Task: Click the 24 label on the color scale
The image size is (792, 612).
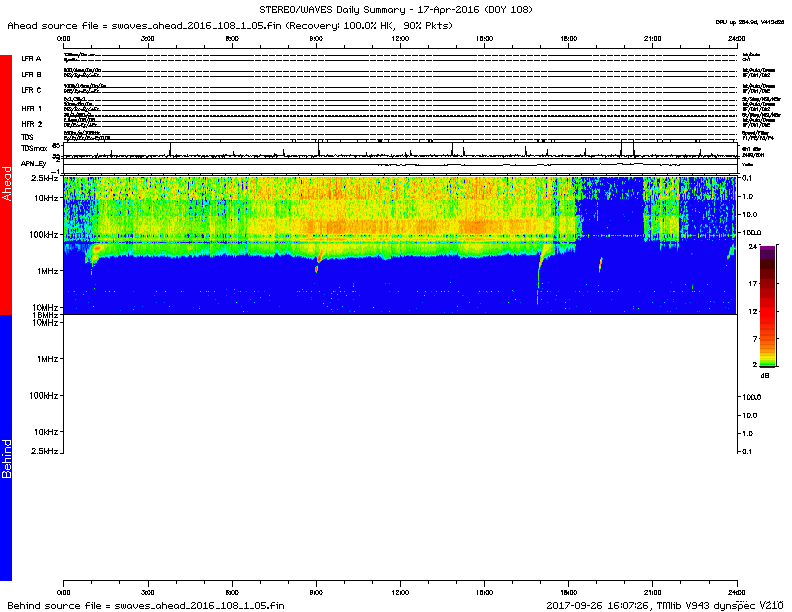Action: pos(752,246)
